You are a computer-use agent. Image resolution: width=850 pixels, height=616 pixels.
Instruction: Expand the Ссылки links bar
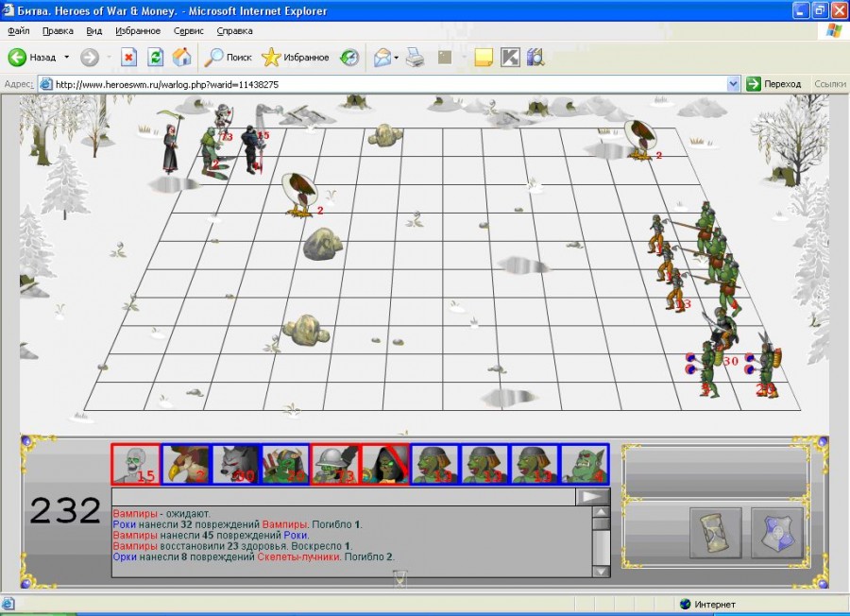829,84
